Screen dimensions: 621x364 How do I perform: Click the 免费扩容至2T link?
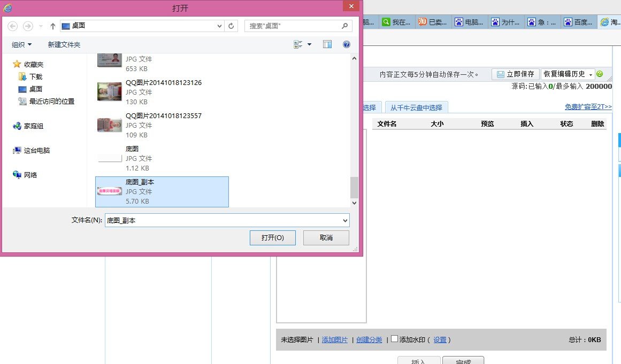pos(588,107)
